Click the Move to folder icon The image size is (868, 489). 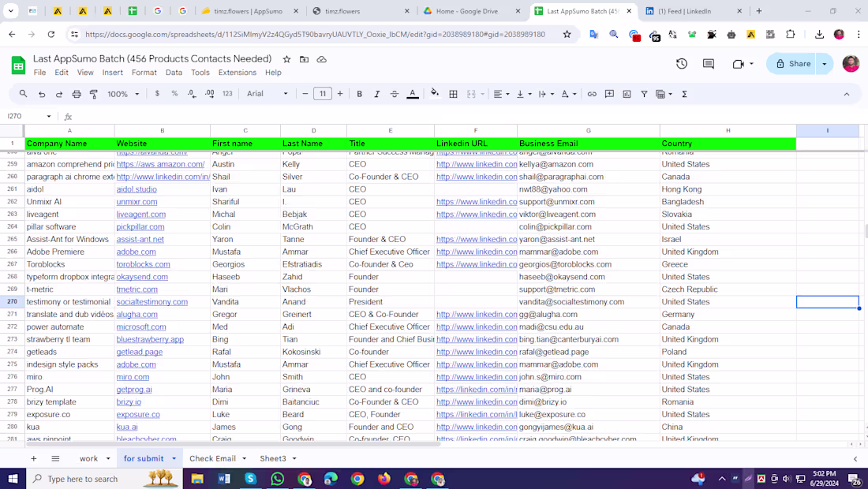304,59
